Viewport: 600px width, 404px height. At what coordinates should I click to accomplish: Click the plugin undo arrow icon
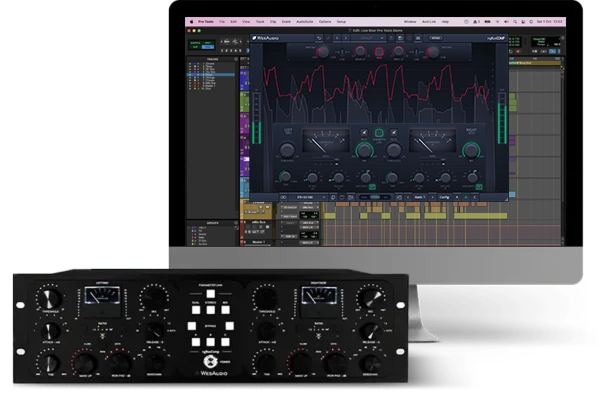319,38
